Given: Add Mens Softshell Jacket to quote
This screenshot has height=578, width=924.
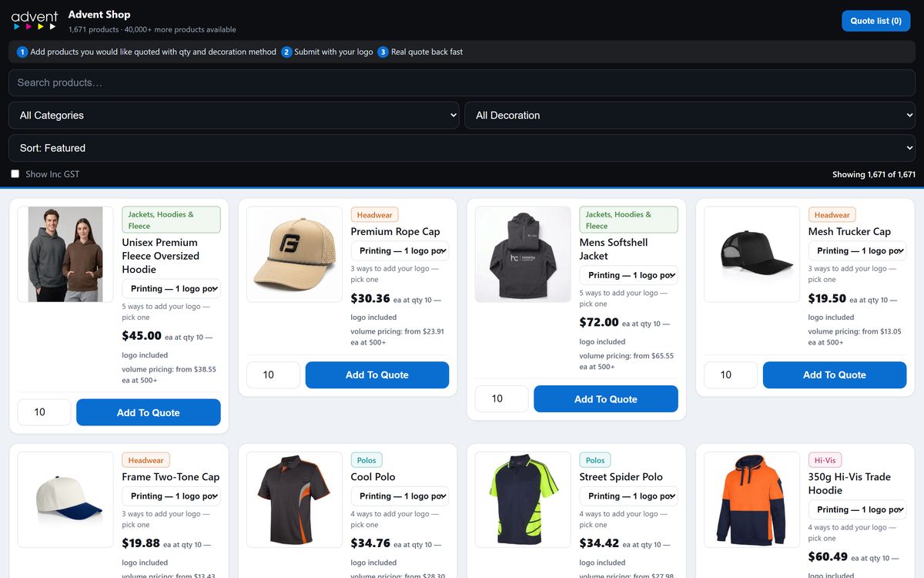Looking at the screenshot, I should click(x=606, y=399).
